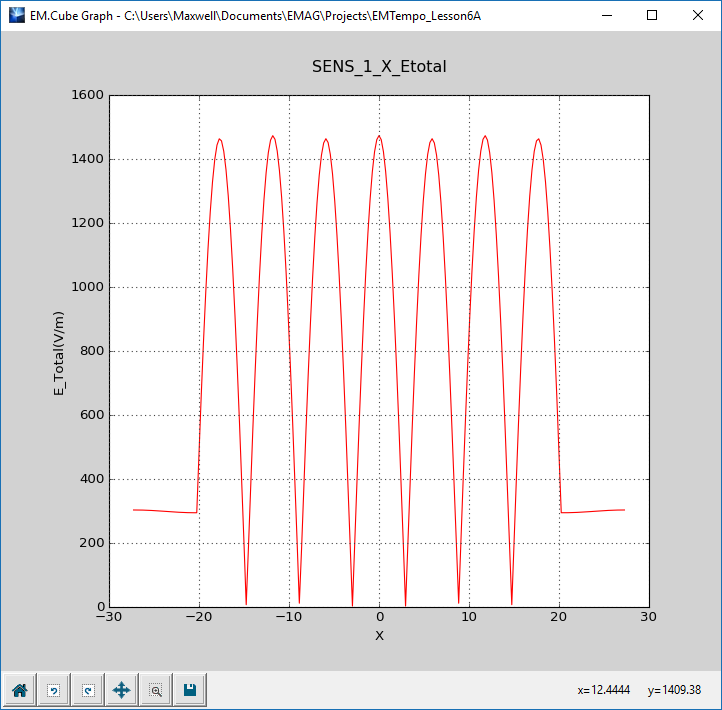Close the EM.Cube Graph window
This screenshot has height=710, width=722.
[x=698, y=16]
